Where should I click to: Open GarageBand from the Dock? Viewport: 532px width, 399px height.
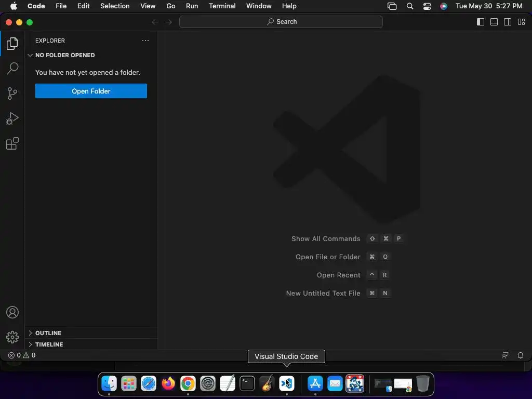[267, 384]
